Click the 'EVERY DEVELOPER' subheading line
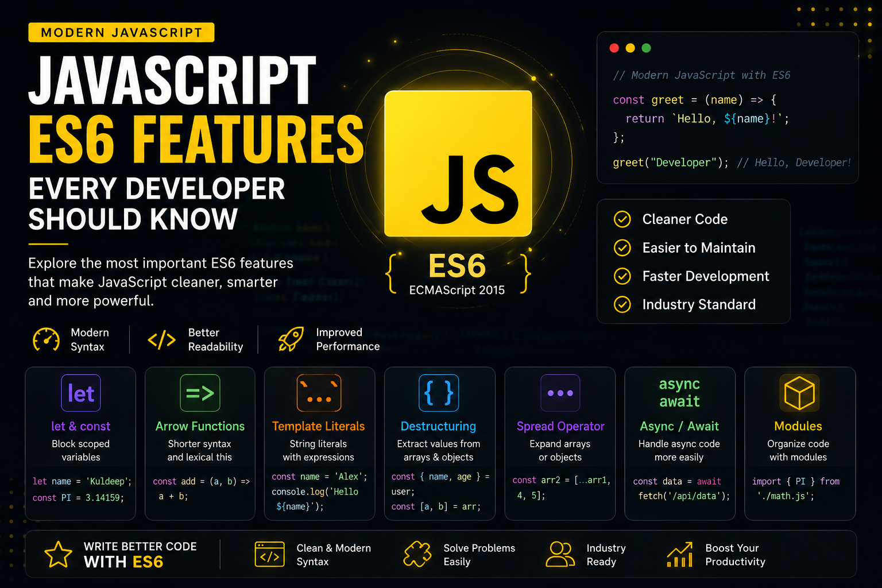This screenshot has width=882, height=588. pyautogui.click(x=157, y=189)
